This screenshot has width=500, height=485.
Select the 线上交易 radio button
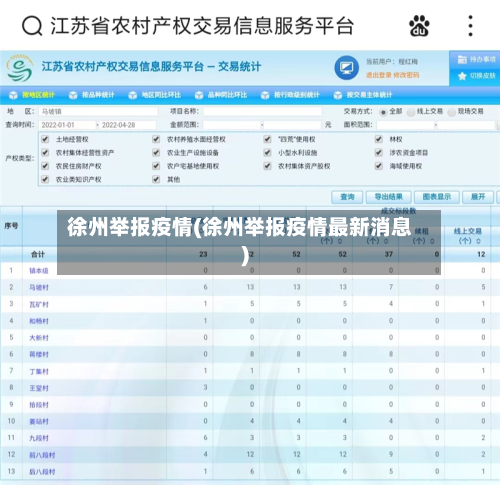click(x=411, y=112)
